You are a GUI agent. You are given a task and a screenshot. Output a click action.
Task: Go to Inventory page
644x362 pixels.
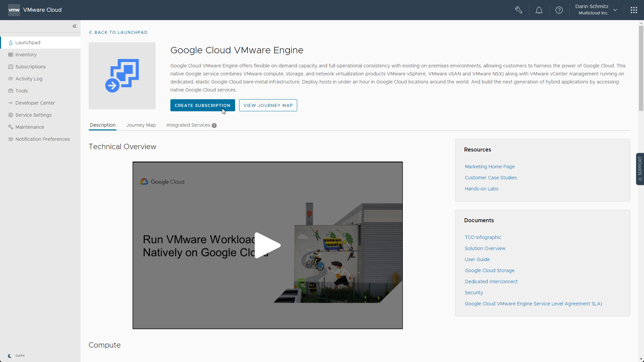(x=40, y=55)
